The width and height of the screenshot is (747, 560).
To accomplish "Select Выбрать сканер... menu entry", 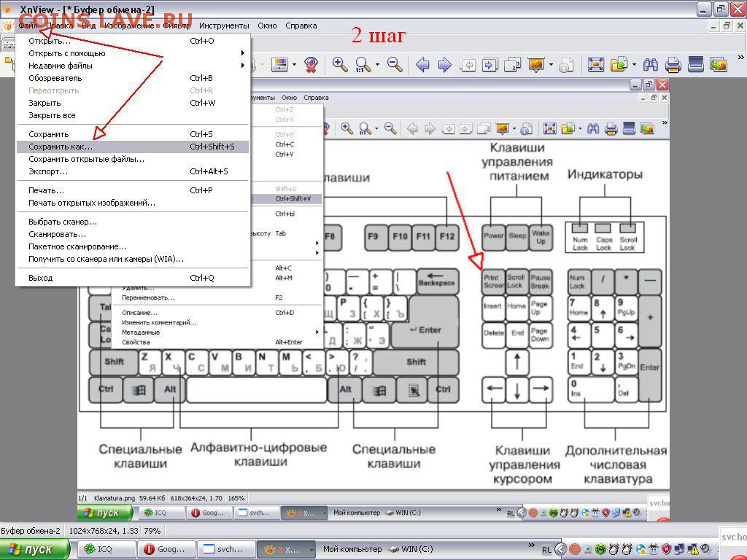I will click(133, 222).
